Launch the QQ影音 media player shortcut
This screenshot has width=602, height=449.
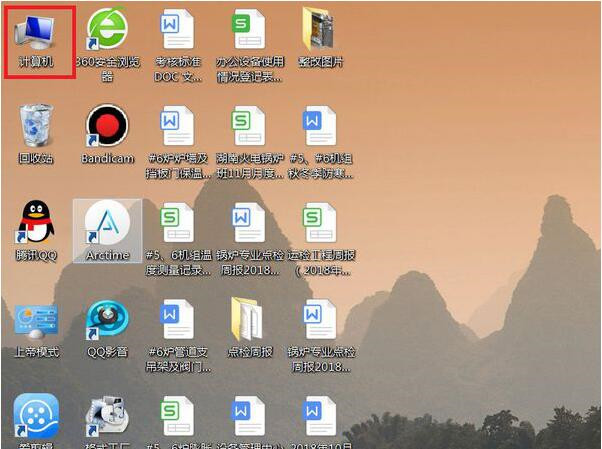coord(107,320)
